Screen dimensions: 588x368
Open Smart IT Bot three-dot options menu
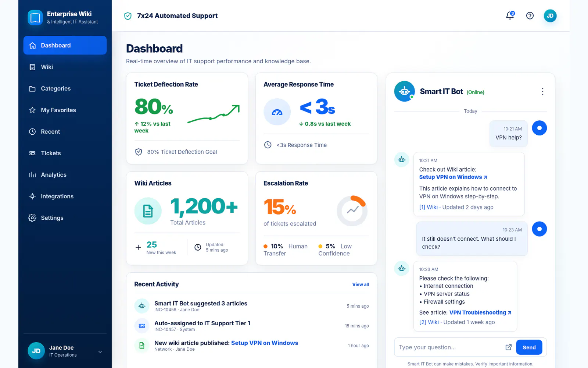pos(542,92)
